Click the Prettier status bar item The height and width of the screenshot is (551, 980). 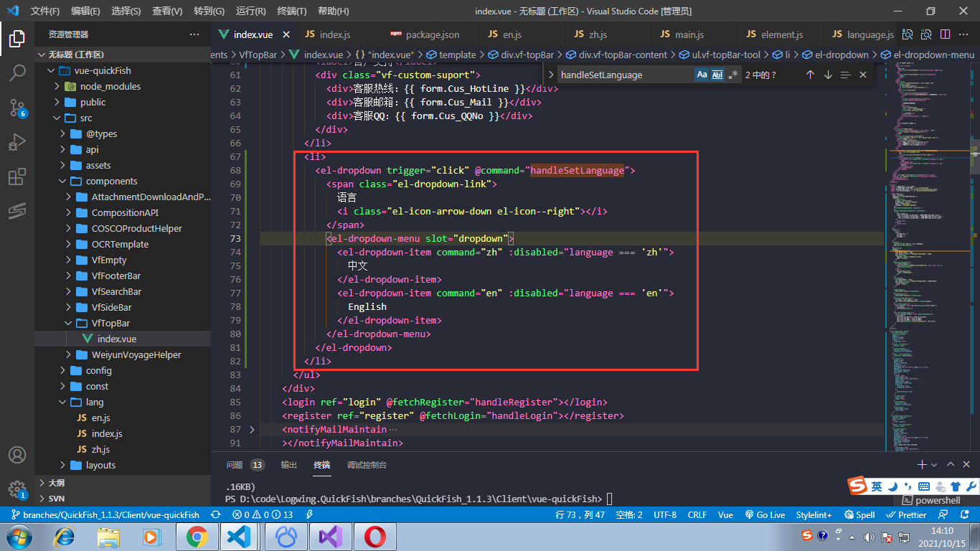(x=906, y=514)
